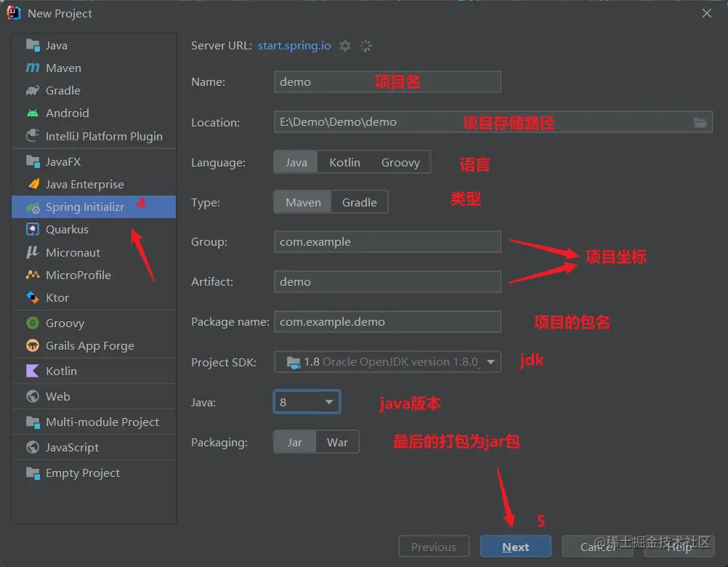This screenshot has width=728, height=567.
Task: Select Multi-module Project in list
Action: pyautogui.click(x=94, y=422)
